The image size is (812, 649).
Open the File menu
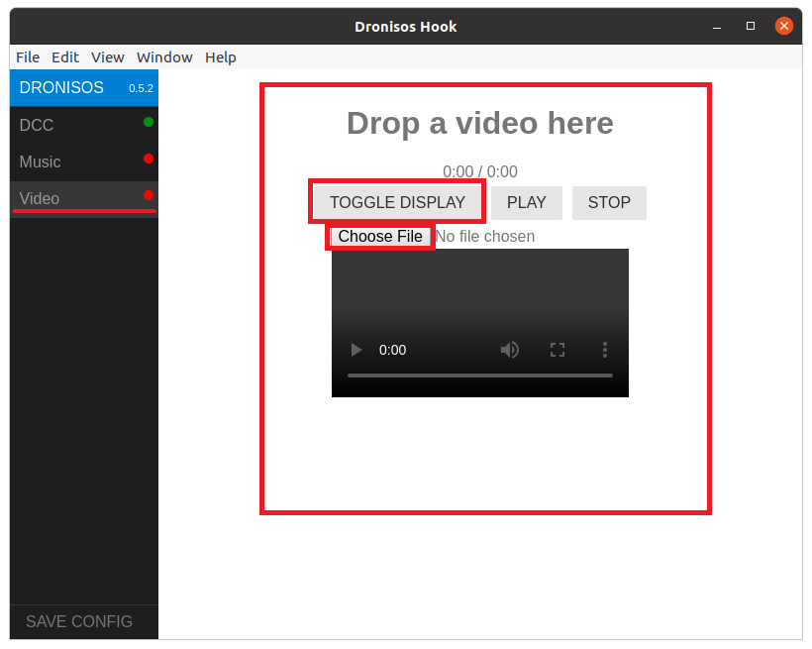pos(27,56)
